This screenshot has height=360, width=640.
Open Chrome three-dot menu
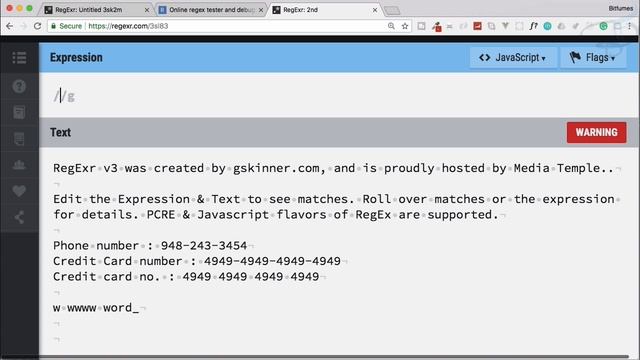(x=630, y=26)
